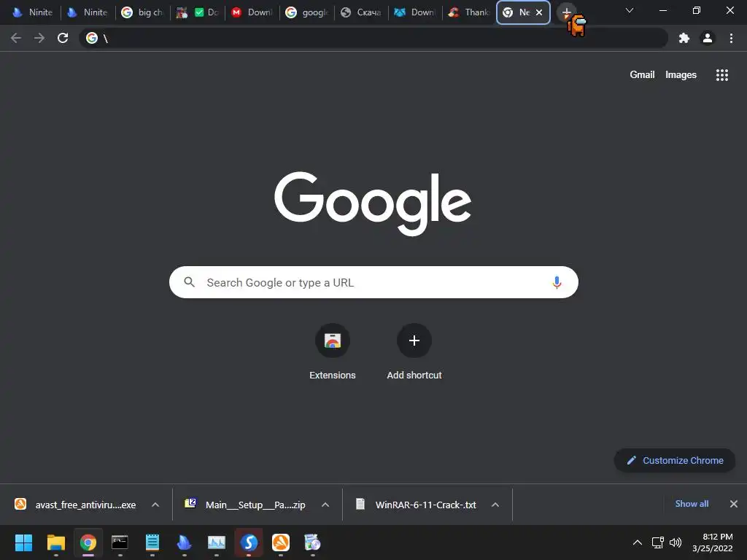The width and height of the screenshot is (747, 560).
Task: Expand options for avast_free_antiviru....exe download
Action: pos(155,505)
